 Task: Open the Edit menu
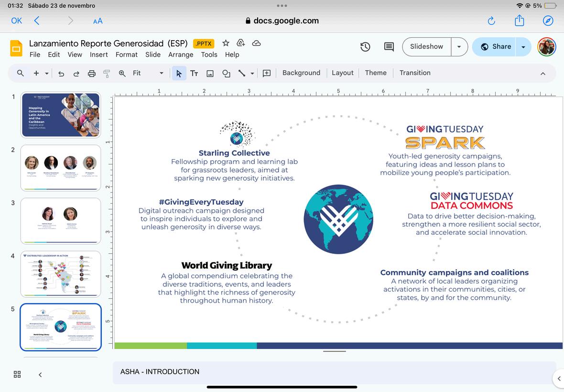coord(54,54)
